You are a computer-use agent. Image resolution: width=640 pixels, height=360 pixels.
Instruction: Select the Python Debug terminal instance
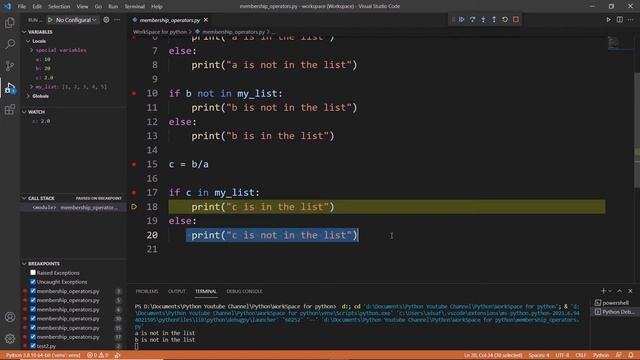tap(614, 312)
